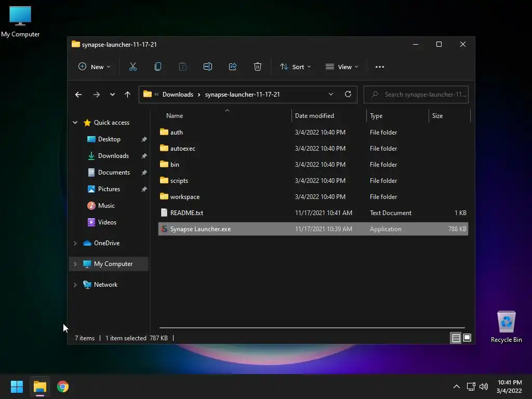Click the horizontal scrollbar in file list
Image resolution: width=532 pixels, height=399 pixels.
312,328
